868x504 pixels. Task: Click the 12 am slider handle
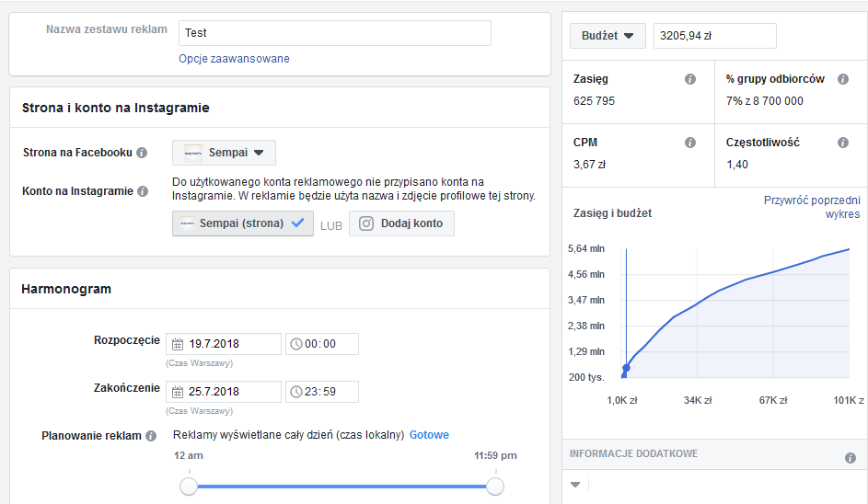point(189,487)
